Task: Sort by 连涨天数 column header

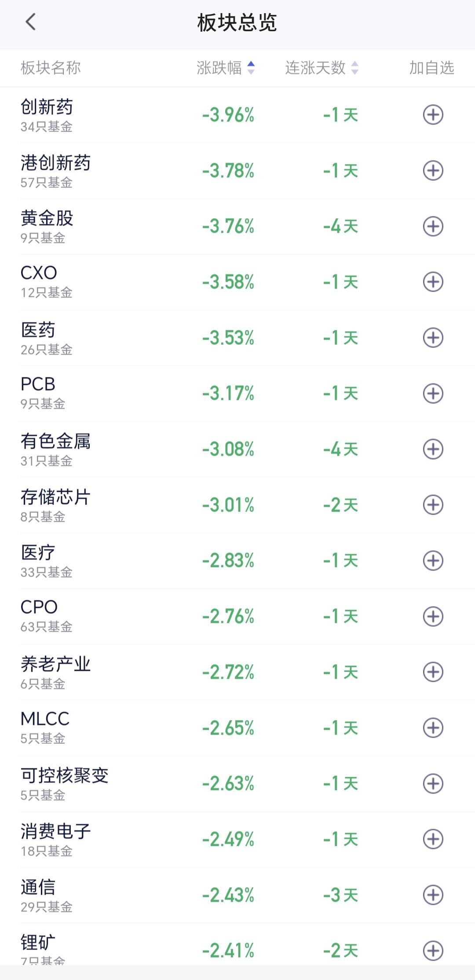Action: click(322, 68)
